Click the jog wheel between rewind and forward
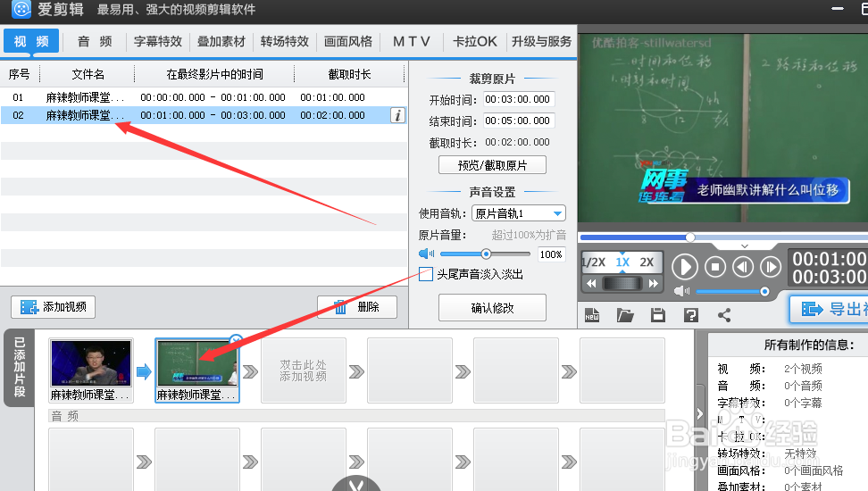 click(x=622, y=283)
